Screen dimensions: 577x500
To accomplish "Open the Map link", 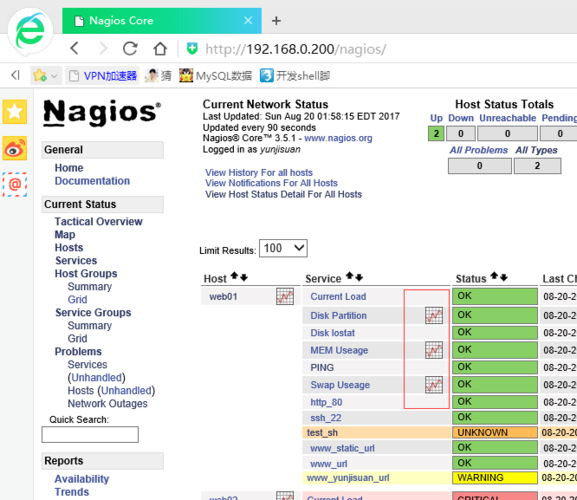I will coord(65,234).
